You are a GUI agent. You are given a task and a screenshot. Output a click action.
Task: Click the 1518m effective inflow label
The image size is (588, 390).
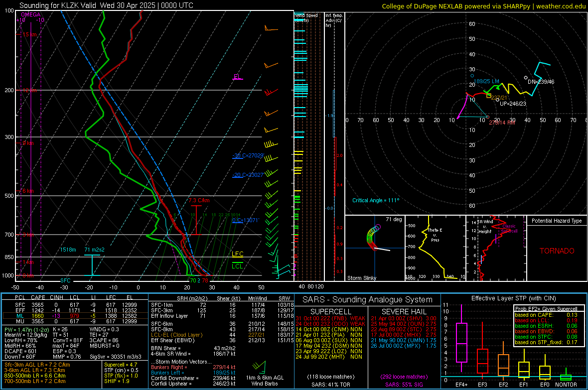click(68, 250)
